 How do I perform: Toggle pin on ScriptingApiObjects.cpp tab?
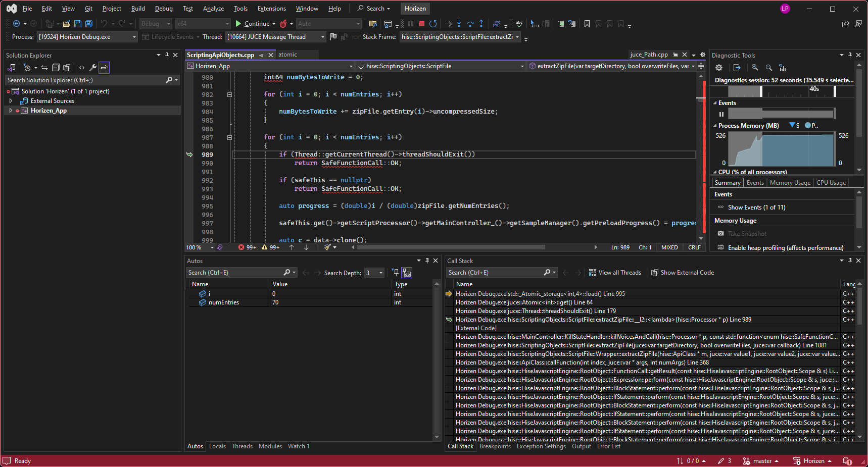point(261,55)
